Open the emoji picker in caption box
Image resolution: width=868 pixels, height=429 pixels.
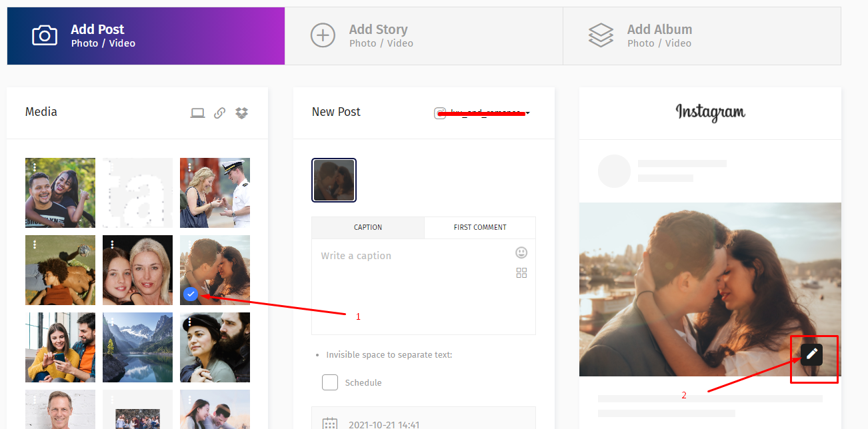point(521,252)
